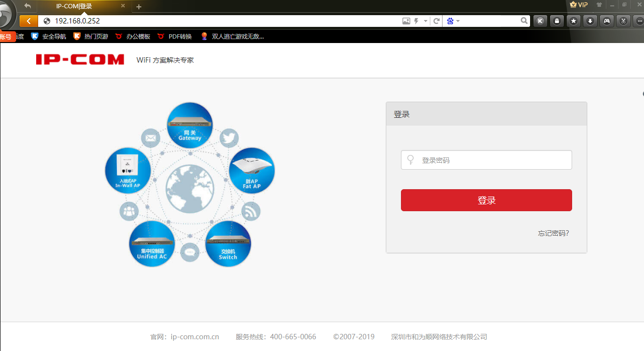
Task: Click the WiFi 方案解决专家 slogan text
Action: tap(165, 60)
